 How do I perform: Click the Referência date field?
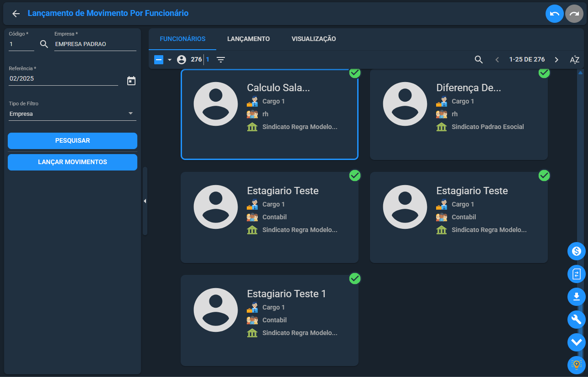pyautogui.click(x=63, y=79)
